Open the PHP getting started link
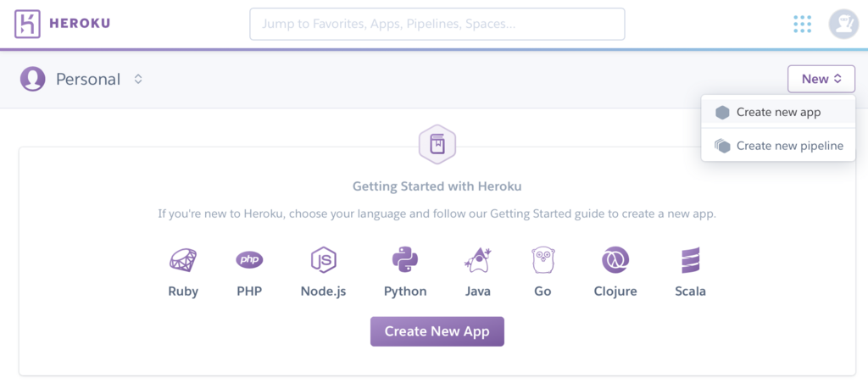 (249, 291)
